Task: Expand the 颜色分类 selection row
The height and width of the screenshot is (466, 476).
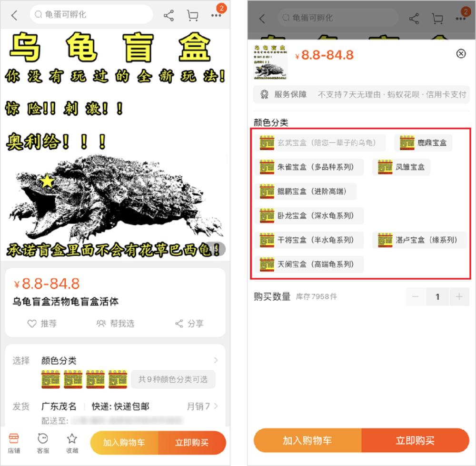Action: [115, 361]
